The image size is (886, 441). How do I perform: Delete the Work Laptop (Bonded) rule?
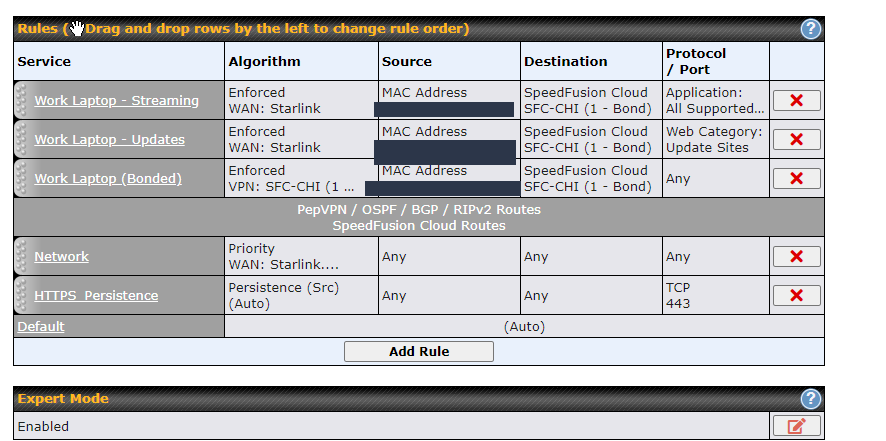tap(796, 178)
